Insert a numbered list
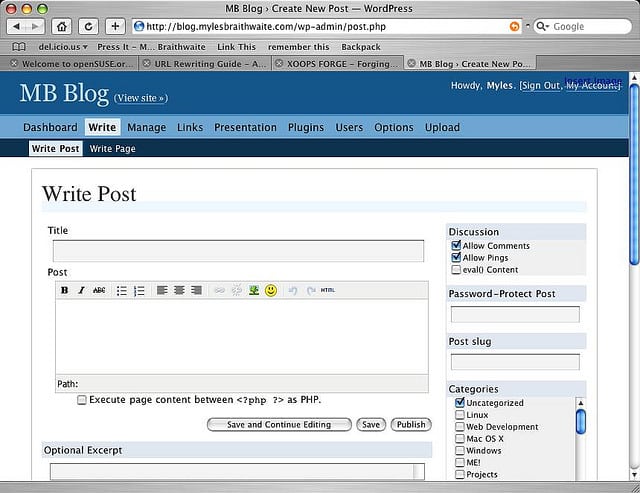640x493 pixels. pyautogui.click(x=139, y=291)
